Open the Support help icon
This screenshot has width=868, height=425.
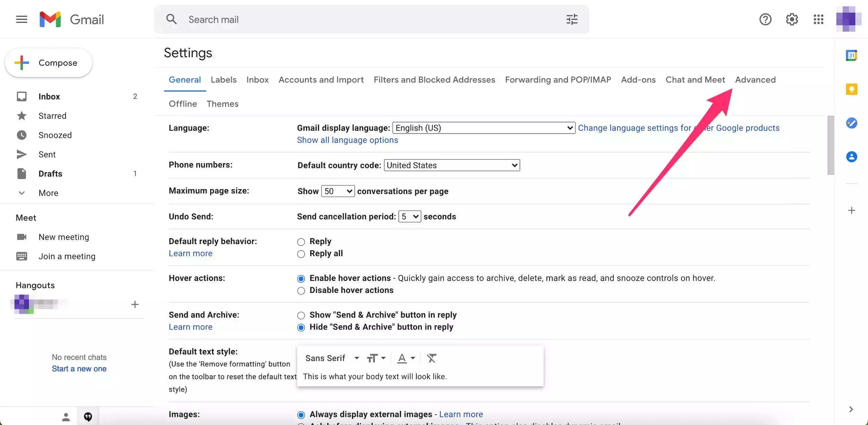pos(765,19)
